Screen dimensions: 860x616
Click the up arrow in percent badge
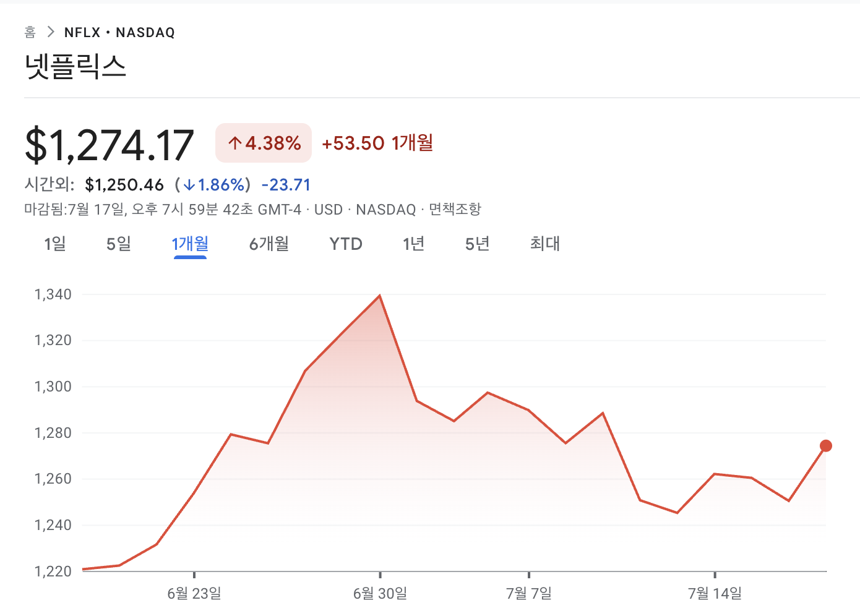tap(234, 143)
